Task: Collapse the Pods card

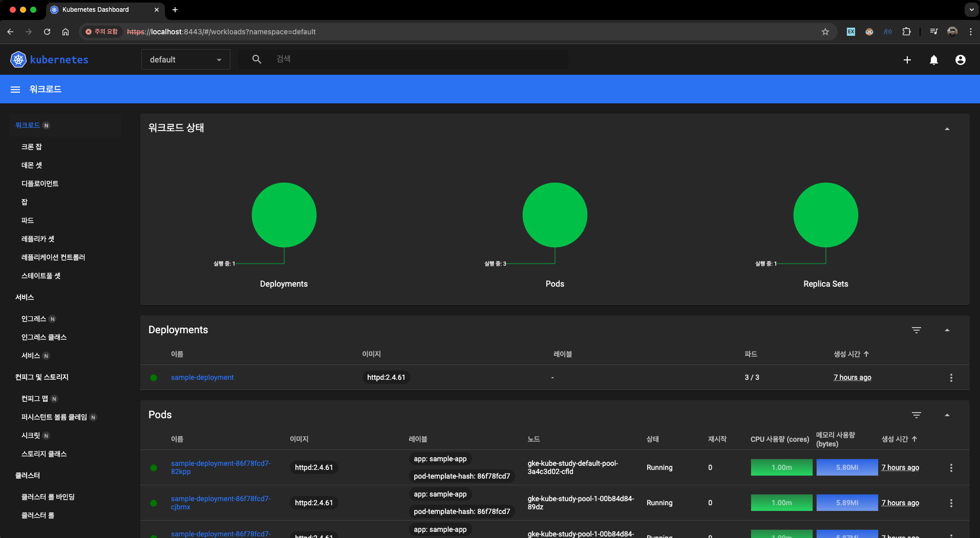Action: tap(947, 415)
